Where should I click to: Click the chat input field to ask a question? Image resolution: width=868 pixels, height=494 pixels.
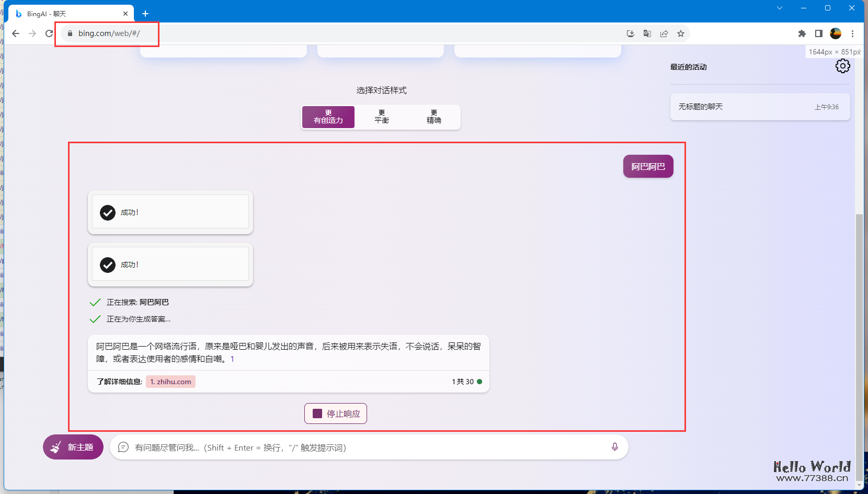tap(366, 447)
